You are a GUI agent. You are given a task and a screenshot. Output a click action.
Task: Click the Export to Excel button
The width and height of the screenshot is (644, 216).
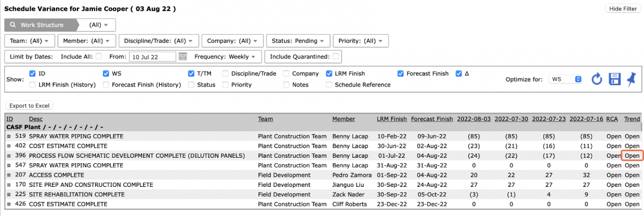(x=29, y=106)
